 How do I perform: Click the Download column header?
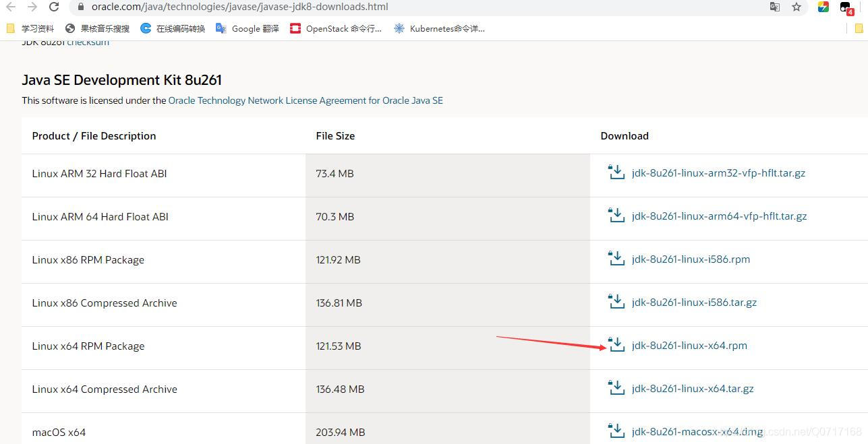pyautogui.click(x=625, y=136)
